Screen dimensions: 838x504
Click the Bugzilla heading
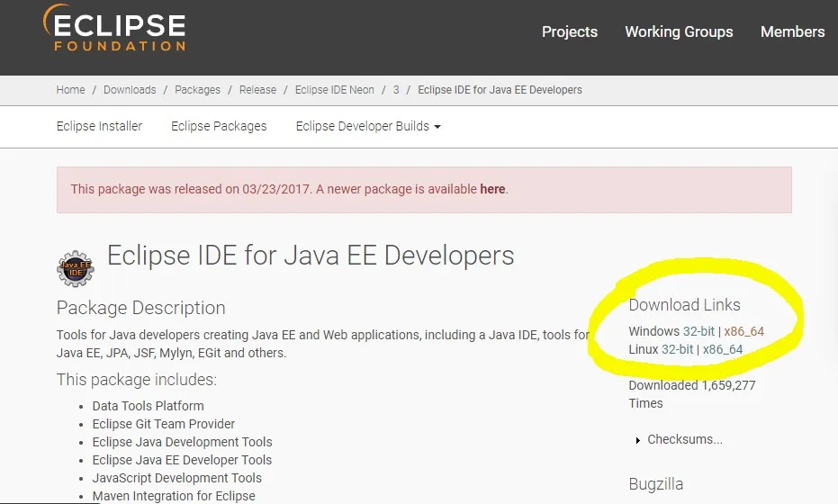pyautogui.click(x=656, y=484)
